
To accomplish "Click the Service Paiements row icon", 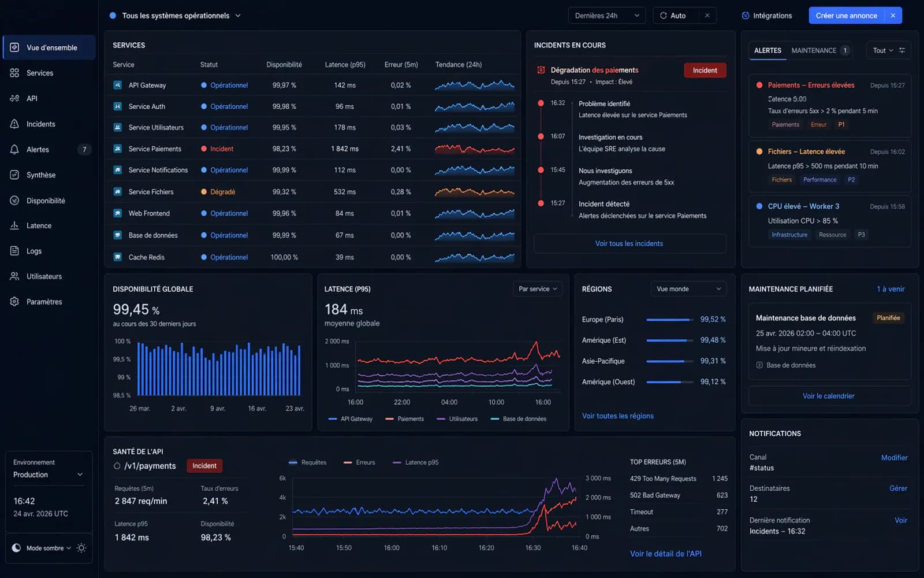I will 117,149.
